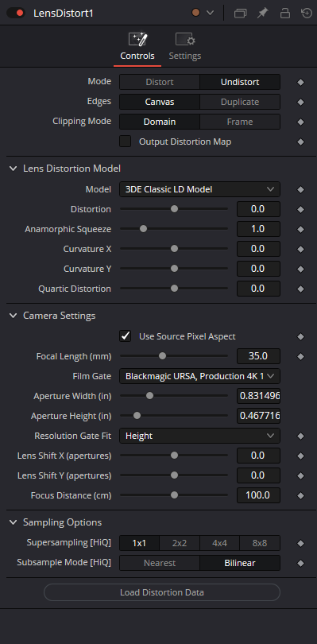Enable Output Distortion Map checkbox
The height and width of the screenshot is (644, 317).
tap(126, 142)
